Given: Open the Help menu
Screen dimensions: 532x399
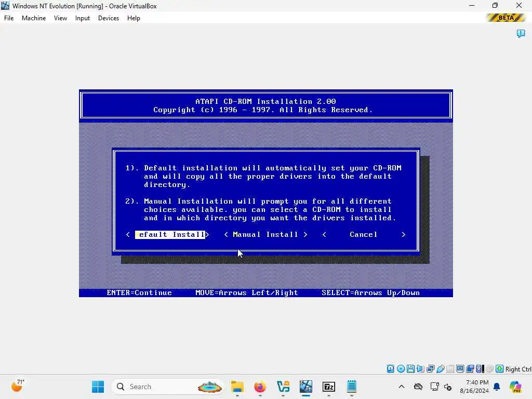Looking at the screenshot, I should (x=134, y=18).
